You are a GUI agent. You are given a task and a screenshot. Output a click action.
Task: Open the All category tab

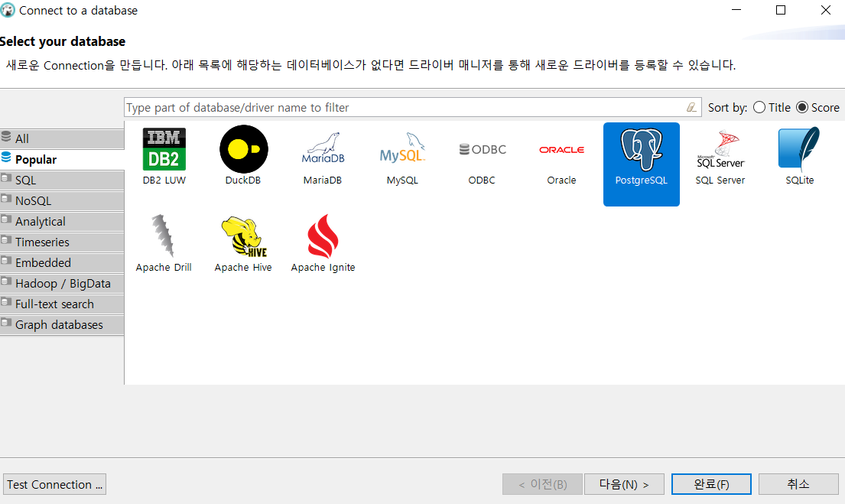[62, 138]
